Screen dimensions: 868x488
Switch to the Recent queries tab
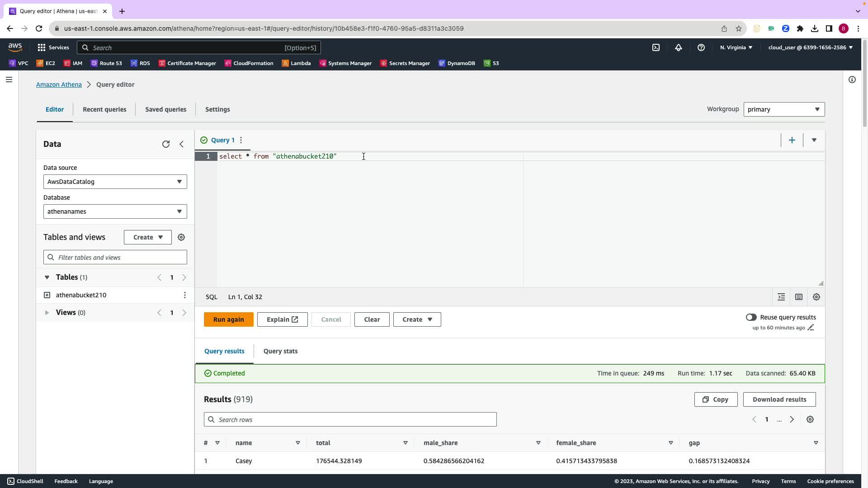[104, 109]
